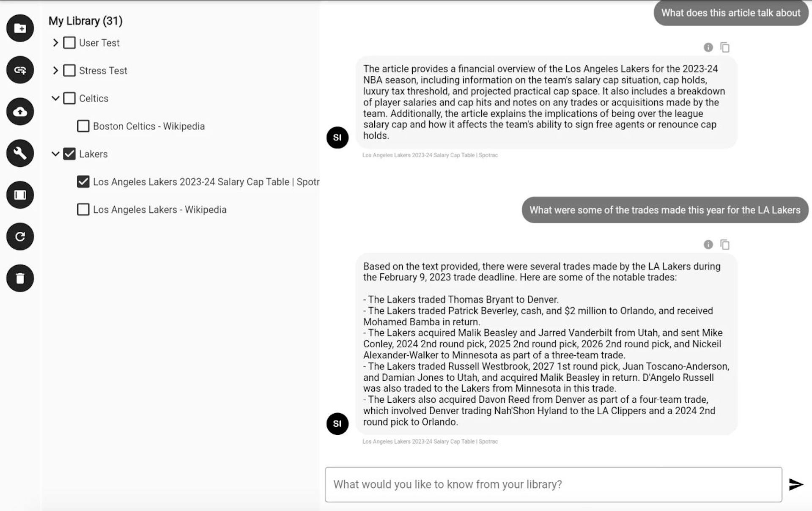This screenshot has height=511, width=812.
Task: Click the Spotrac source citation link
Action: 429,155
